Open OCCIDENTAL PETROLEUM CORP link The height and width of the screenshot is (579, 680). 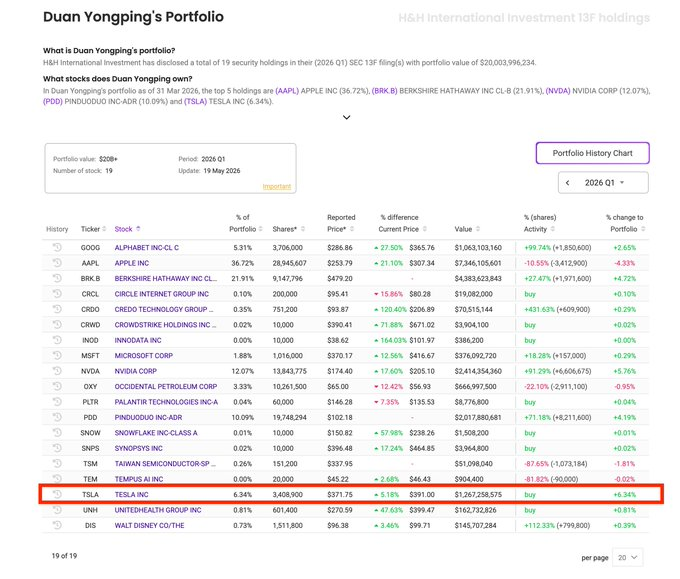coord(166,386)
